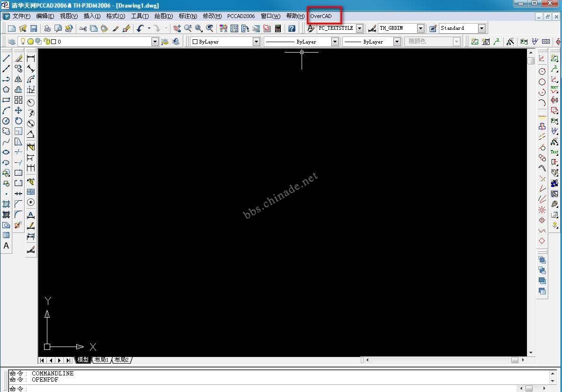Screen dimensions: 562x392
Task: Open the lineweight ByLayer dropdown
Action: point(397,42)
